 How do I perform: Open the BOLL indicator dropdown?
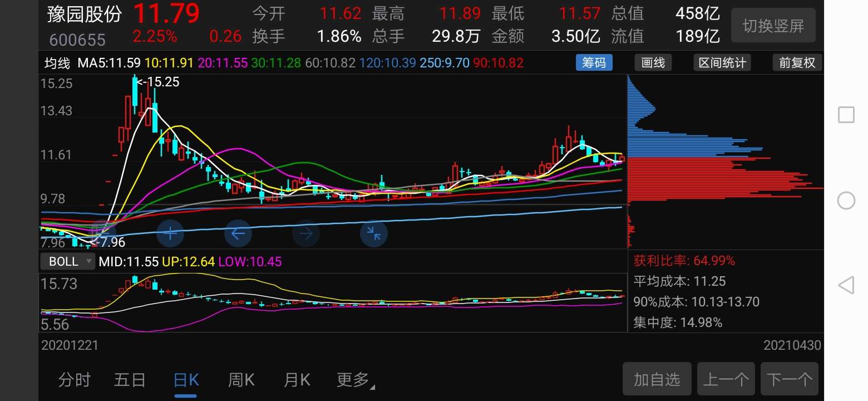tap(68, 261)
